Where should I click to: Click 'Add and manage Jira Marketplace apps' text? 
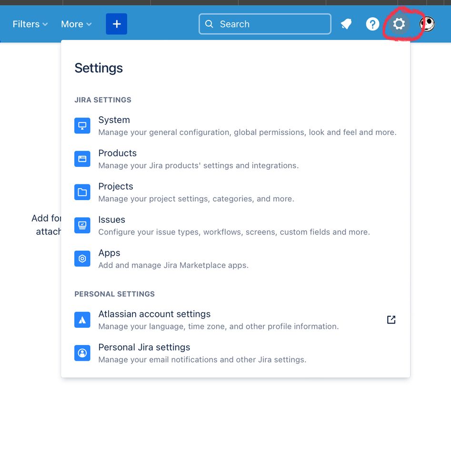pyautogui.click(x=173, y=265)
